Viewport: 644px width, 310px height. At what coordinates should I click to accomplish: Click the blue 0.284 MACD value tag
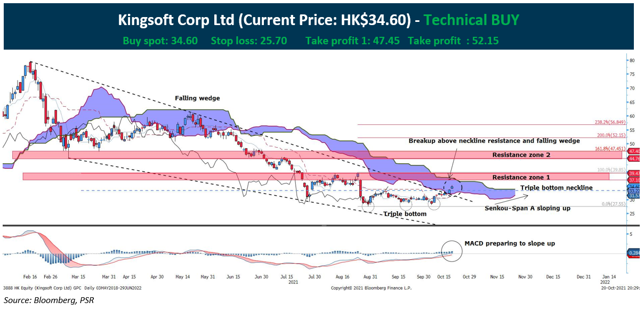click(634, 253)
